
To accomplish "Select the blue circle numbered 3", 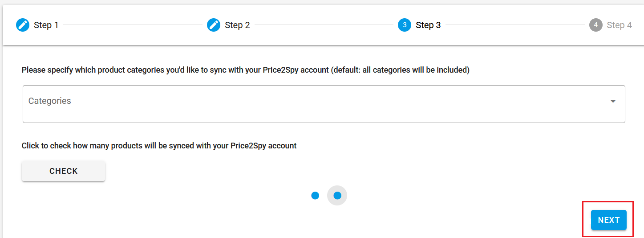I will coord(405,25).
